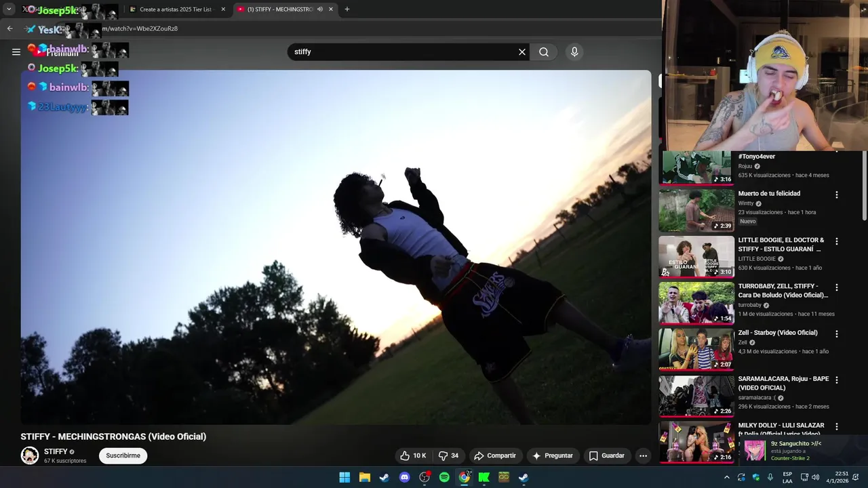Image resolution: width=868 pixels, height=488 pixels.
Task: Open OBS Studio from the taskbar
Action: click(x=425, y=477)
